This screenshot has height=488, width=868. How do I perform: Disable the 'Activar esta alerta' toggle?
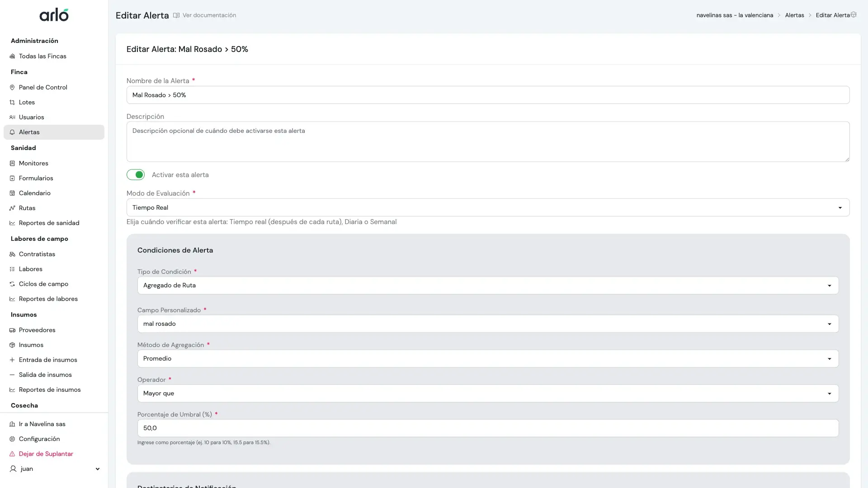[136, 174]
